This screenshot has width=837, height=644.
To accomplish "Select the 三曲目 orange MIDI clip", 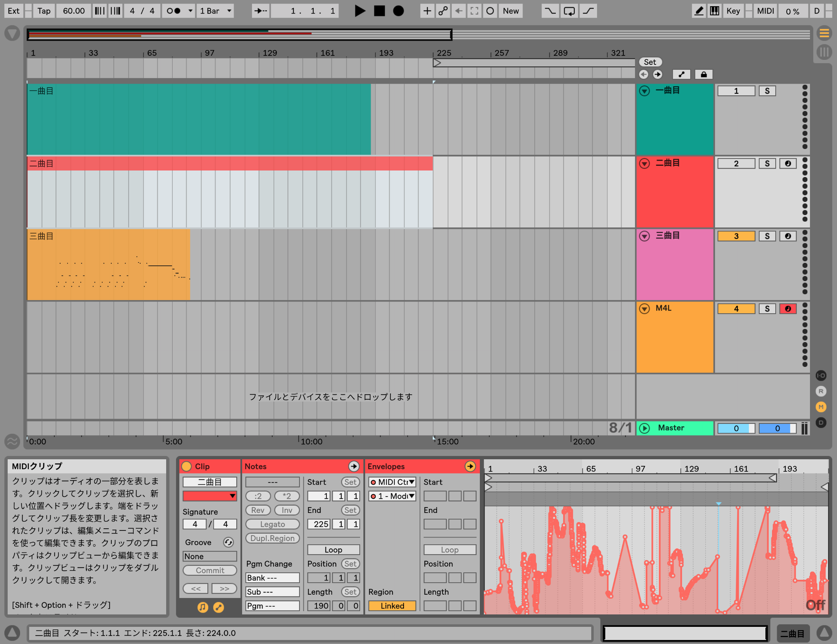I will (108, 264).
